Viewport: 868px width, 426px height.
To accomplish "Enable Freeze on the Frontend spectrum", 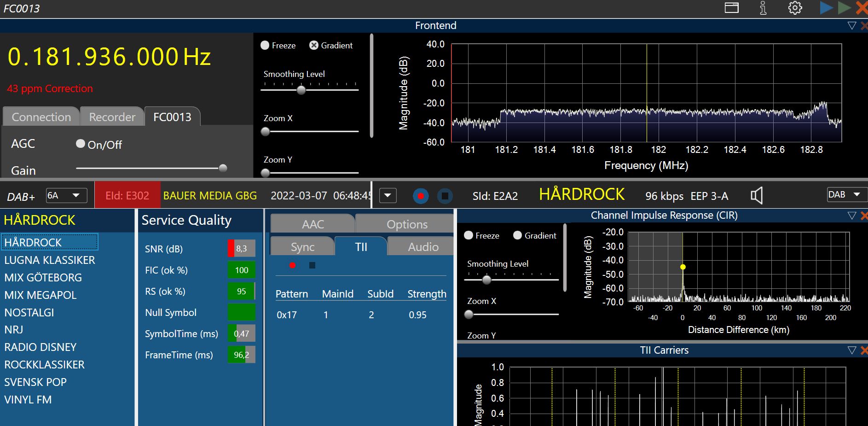I will click(265, 45).
